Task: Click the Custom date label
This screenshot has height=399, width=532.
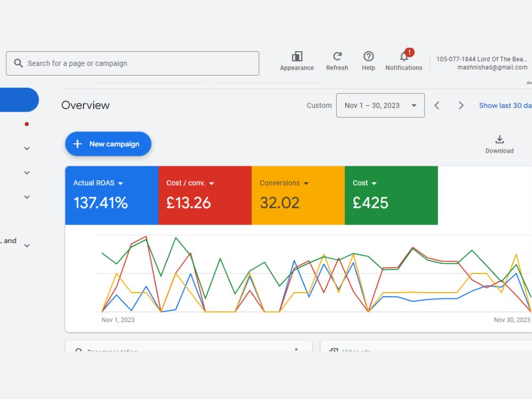Action: 319,105
